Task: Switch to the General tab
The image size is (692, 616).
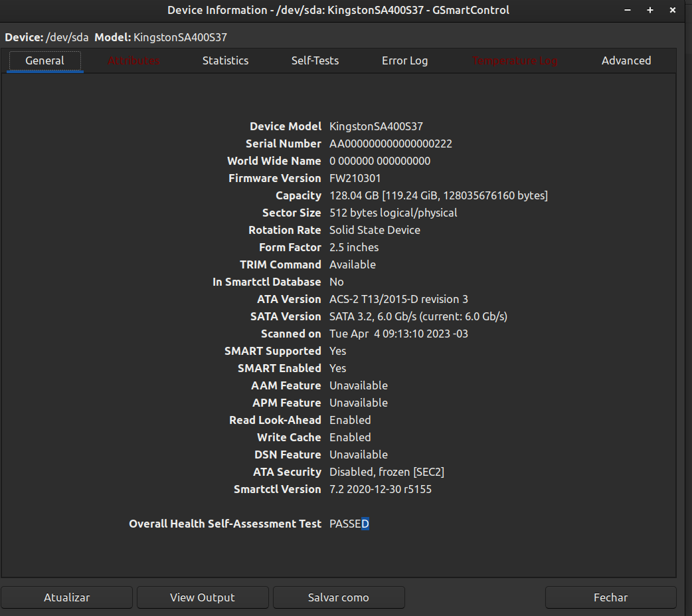Action: 44,60
